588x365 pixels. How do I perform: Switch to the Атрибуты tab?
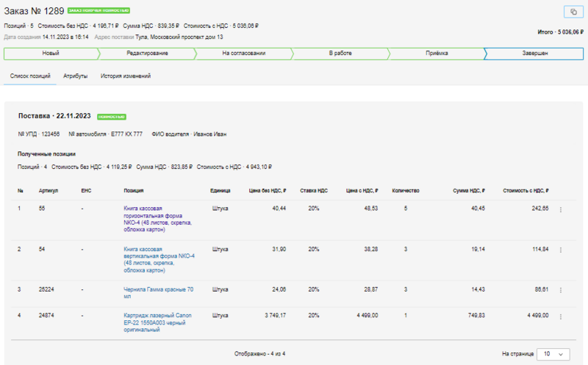tap(75, 76)
